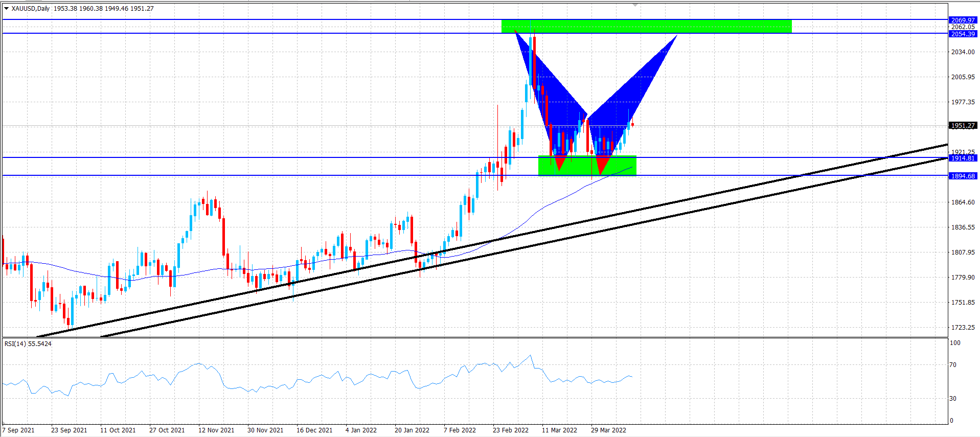This screenshot has height=437, width=980.
Task: Select the 2054.39 blue price tag
Action: (x=963, y=34)
